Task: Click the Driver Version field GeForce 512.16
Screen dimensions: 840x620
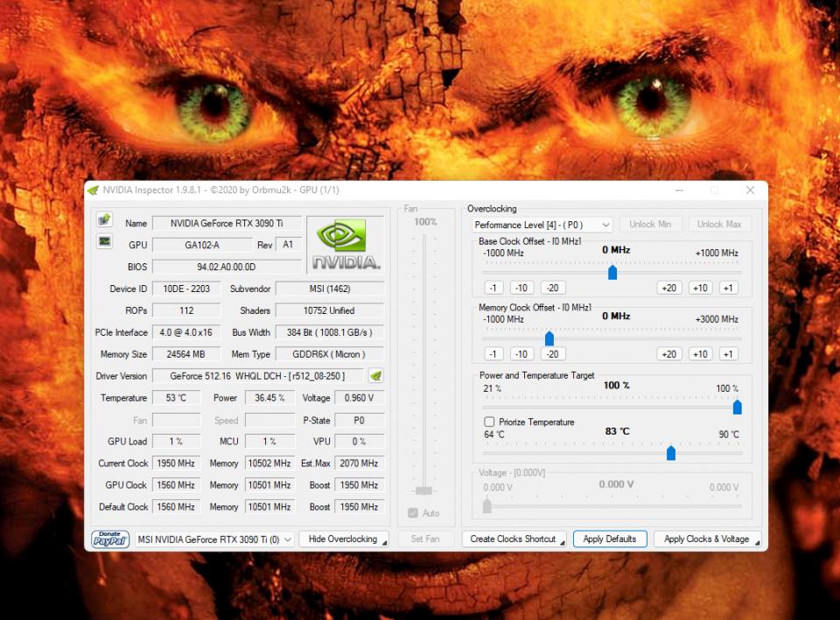Action: coord(257,376)
